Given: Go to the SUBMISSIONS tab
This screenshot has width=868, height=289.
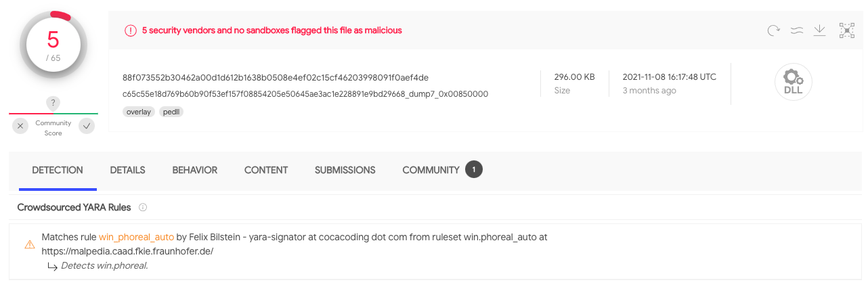Looking at the screenshot, I should [x=345, y=170].
